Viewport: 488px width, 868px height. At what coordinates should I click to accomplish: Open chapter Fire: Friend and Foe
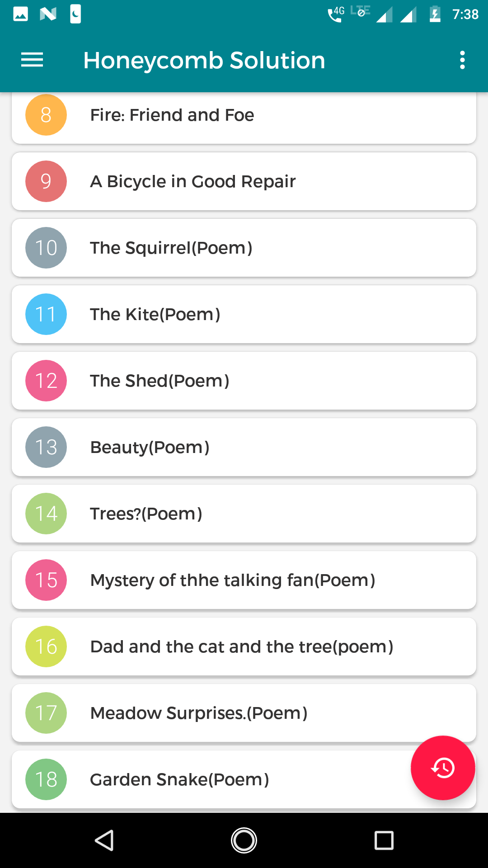click(172, 115)
